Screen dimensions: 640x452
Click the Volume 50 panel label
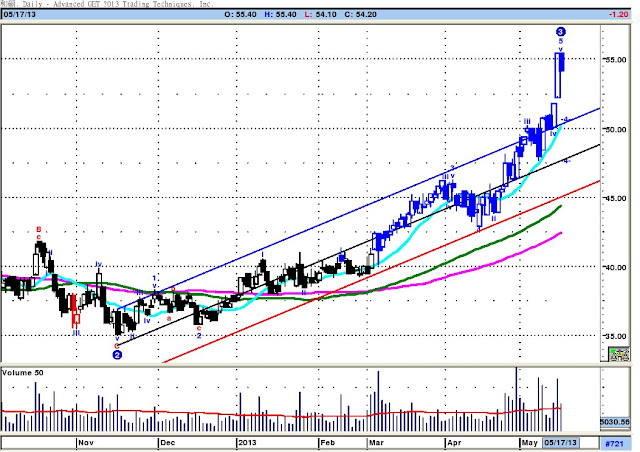coord(23,373)
